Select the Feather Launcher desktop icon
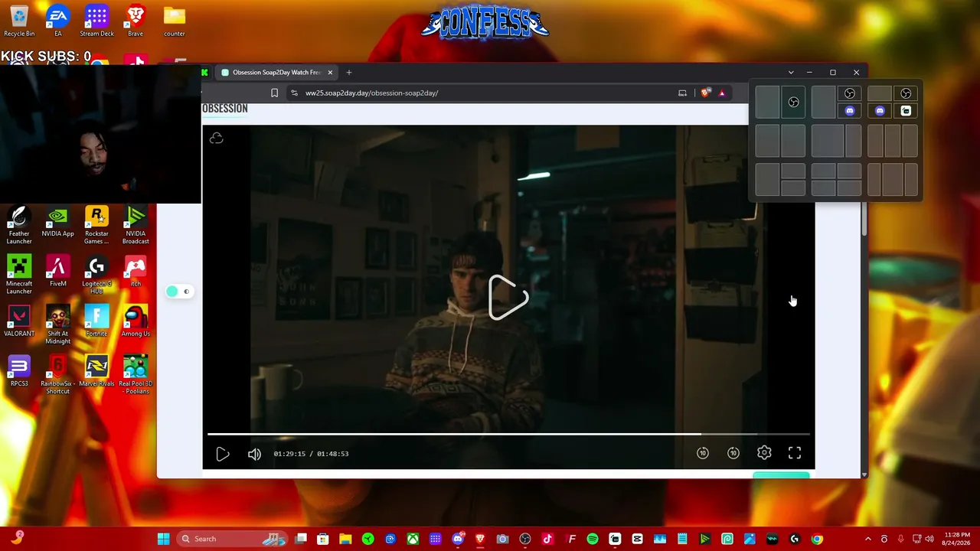Image resolution: width=980 pixels, height=551 pixels. click(19, 226)
